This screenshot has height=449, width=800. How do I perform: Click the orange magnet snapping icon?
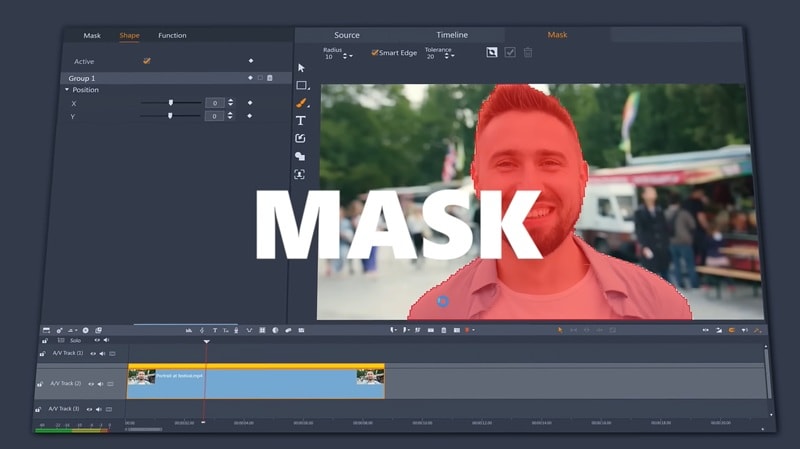click(x=732, y=330)
